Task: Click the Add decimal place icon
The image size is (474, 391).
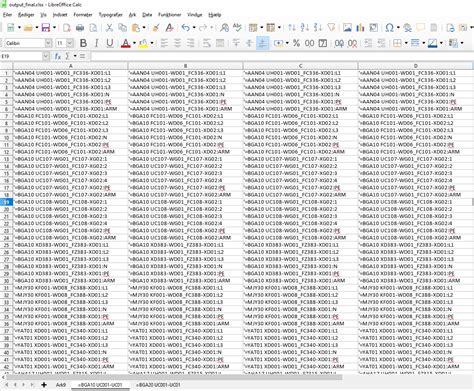Action: [x=339, y=43]
